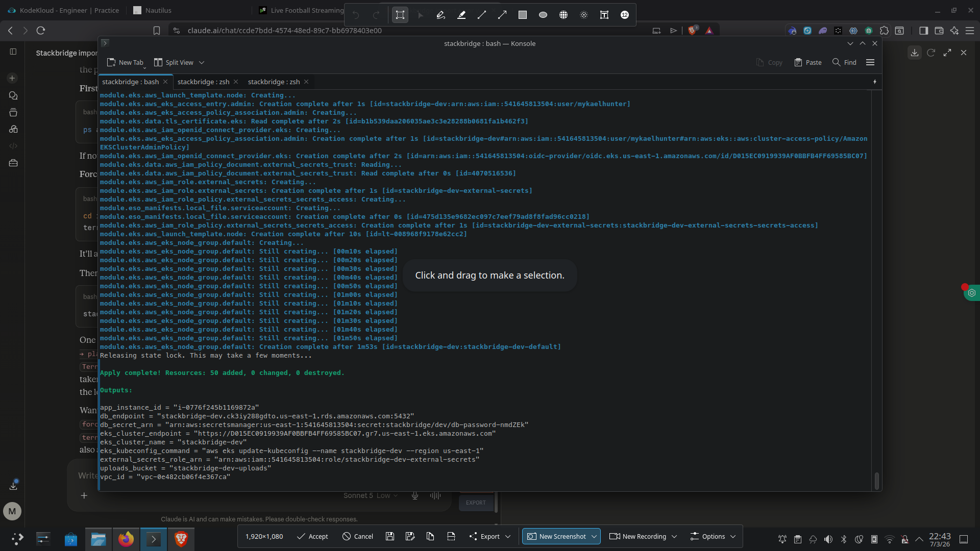Toggle voice microphone in Claude input

pyautogui.click(x=415, y=495)
